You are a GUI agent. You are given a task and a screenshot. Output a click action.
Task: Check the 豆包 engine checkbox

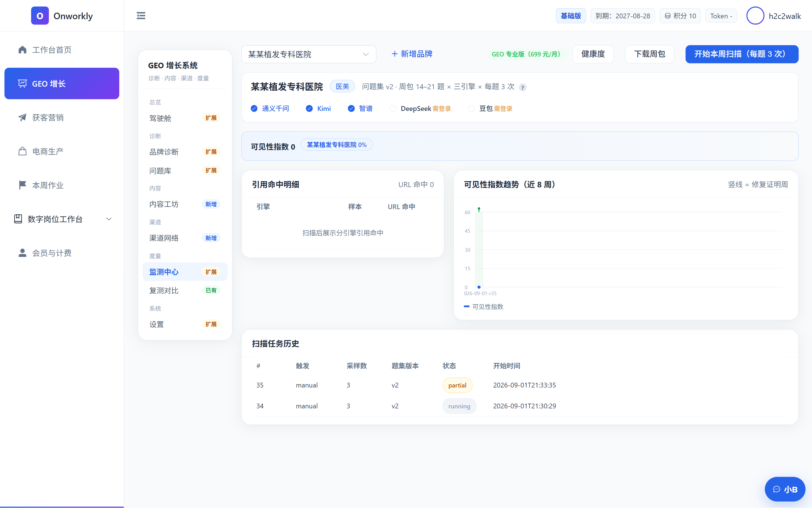tap(471, 109)
